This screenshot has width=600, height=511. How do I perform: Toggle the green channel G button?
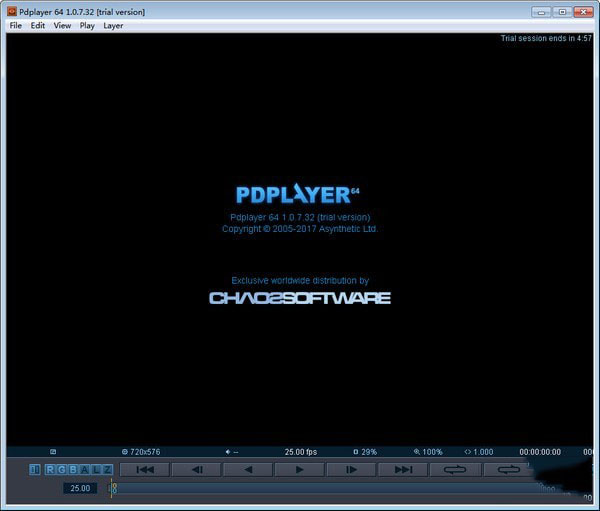pos(61,469)
